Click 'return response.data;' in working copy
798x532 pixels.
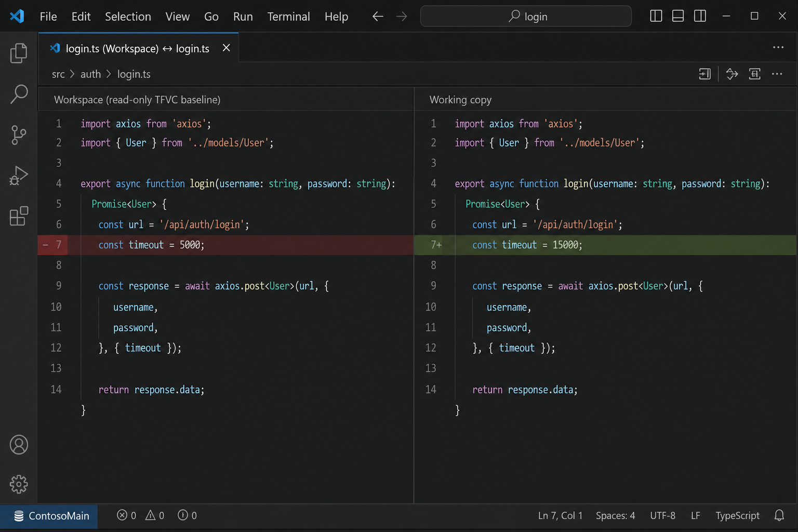[x=525, y=390]
